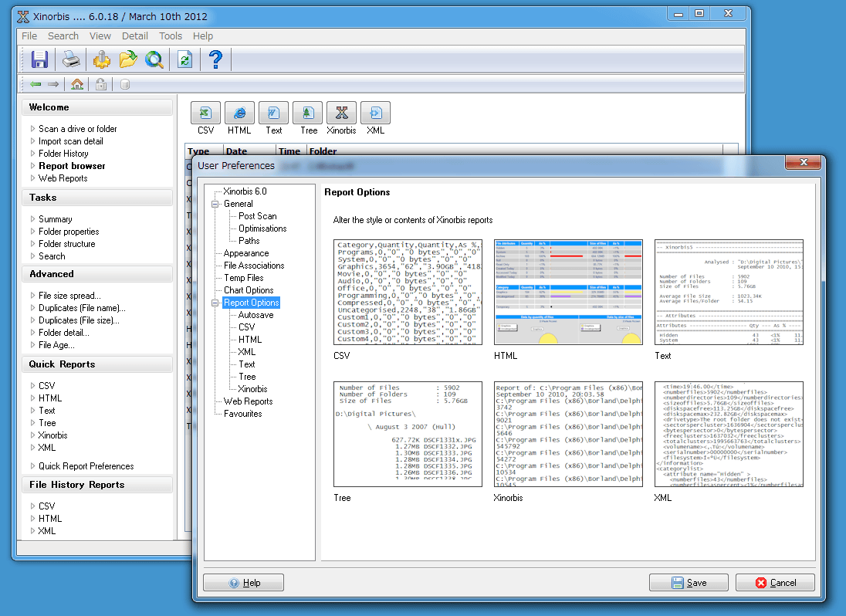Viewport: 846px width, 616px height.
Task: Click the blue question mark help icon
Action: [x=216, y=59]
